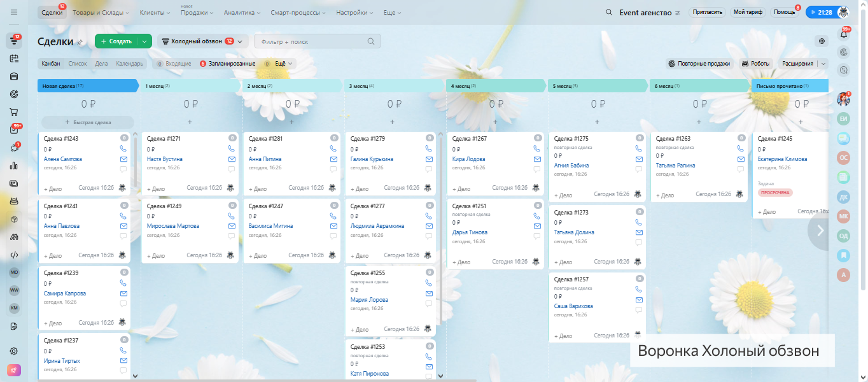Click the notifications bell in right sidebar
The image size is (868, 382).
point(844,34)
